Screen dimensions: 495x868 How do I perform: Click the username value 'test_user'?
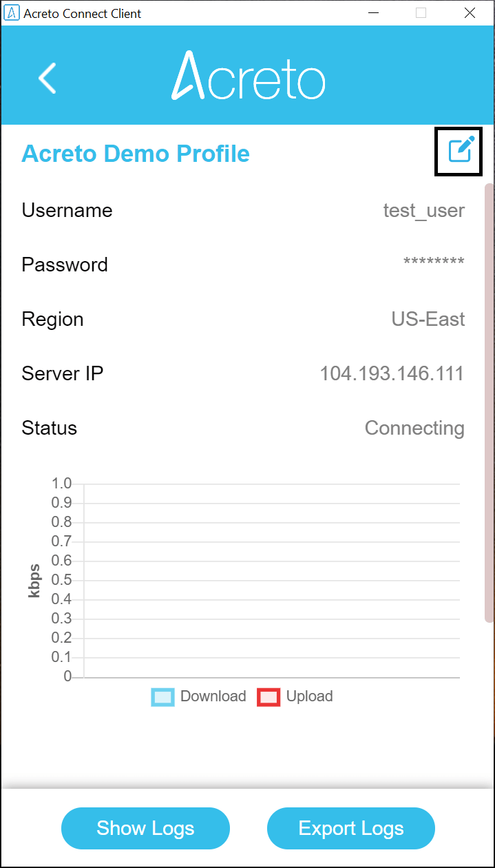[x=424, y=210]
